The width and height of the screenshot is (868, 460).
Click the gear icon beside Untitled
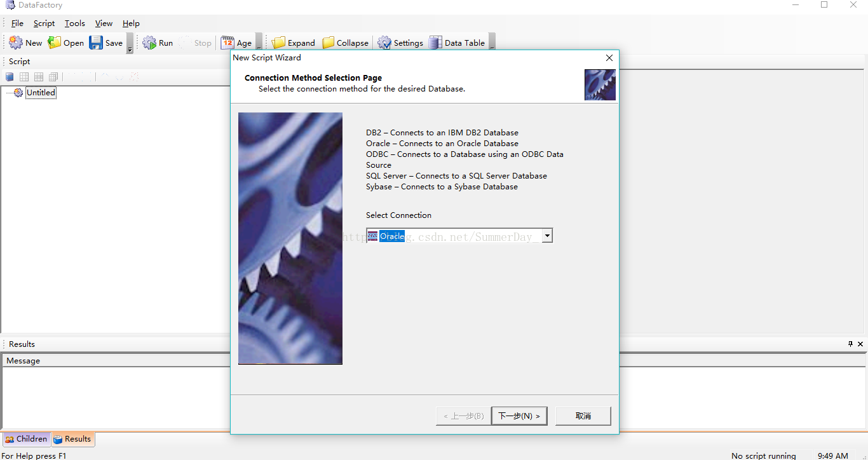(18, 93)
